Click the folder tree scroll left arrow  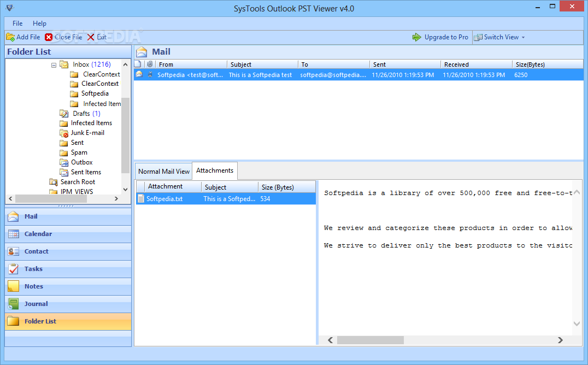[10, 198]
